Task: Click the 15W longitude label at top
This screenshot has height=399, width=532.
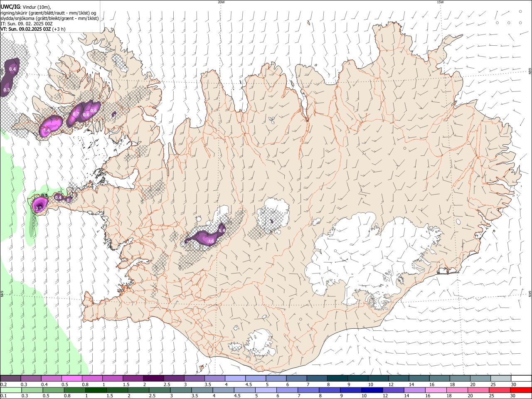Action: 440,2
